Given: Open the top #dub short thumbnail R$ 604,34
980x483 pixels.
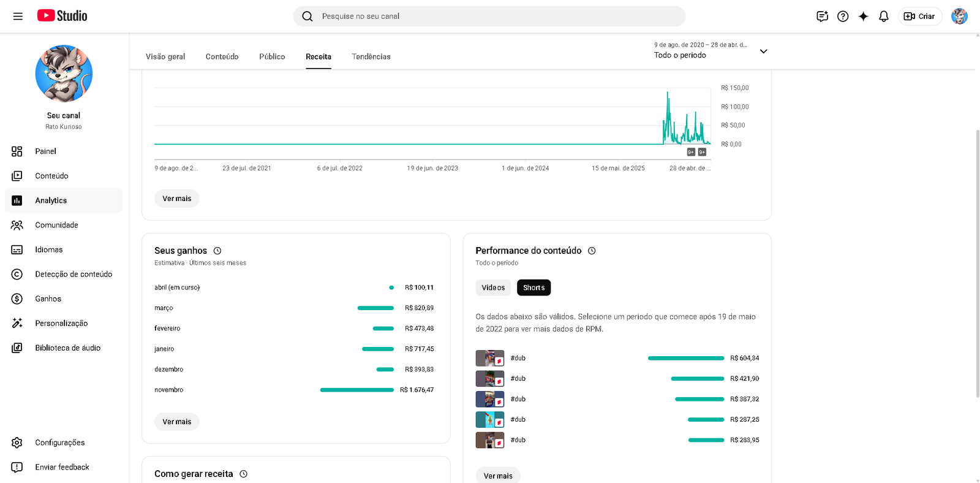Looking at the screenshot, I should pos(489,358).
